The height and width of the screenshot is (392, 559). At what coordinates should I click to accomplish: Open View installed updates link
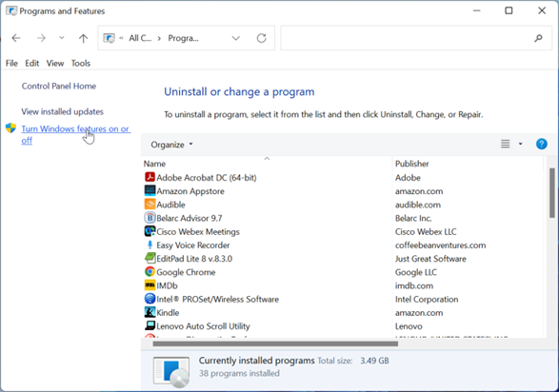[63, 112]
